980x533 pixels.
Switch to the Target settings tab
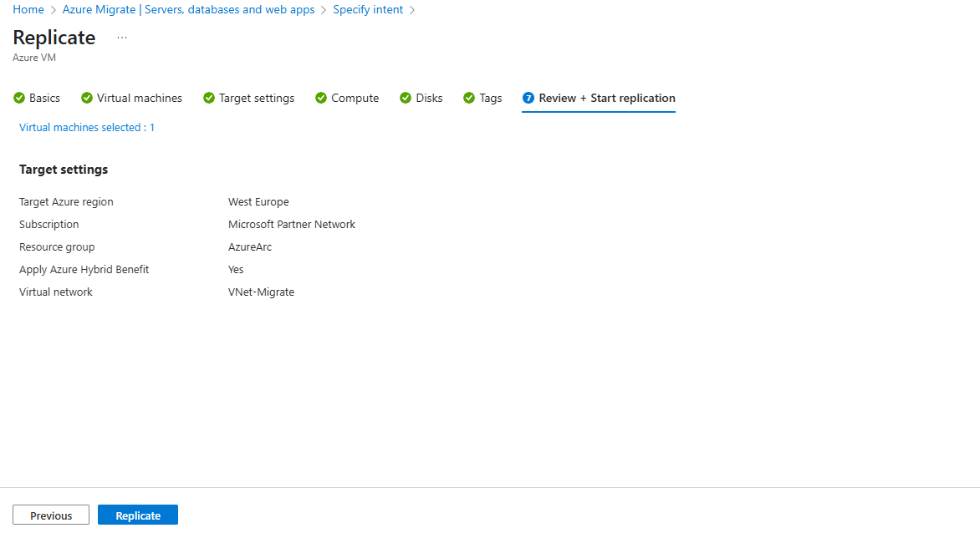248,98
